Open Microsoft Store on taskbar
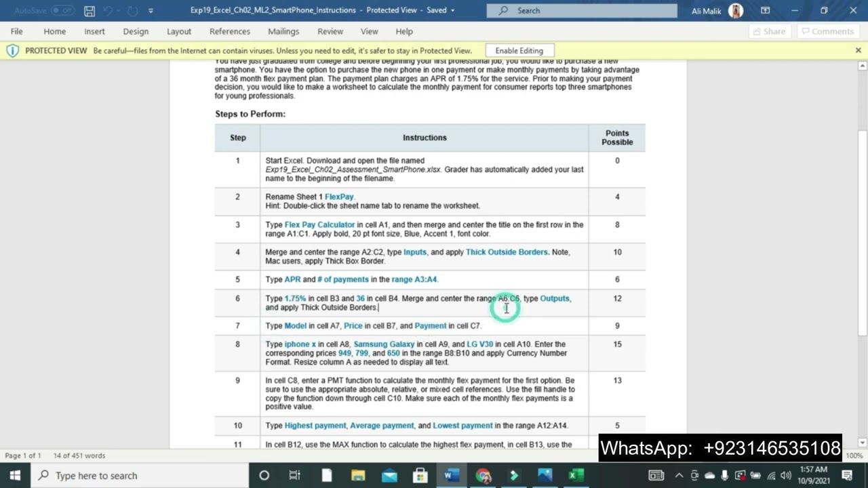This screenshot has height=488, width=868. (420, 475)
